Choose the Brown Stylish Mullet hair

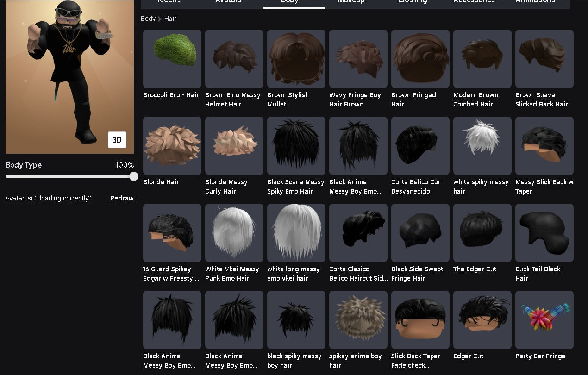(296, 59)
